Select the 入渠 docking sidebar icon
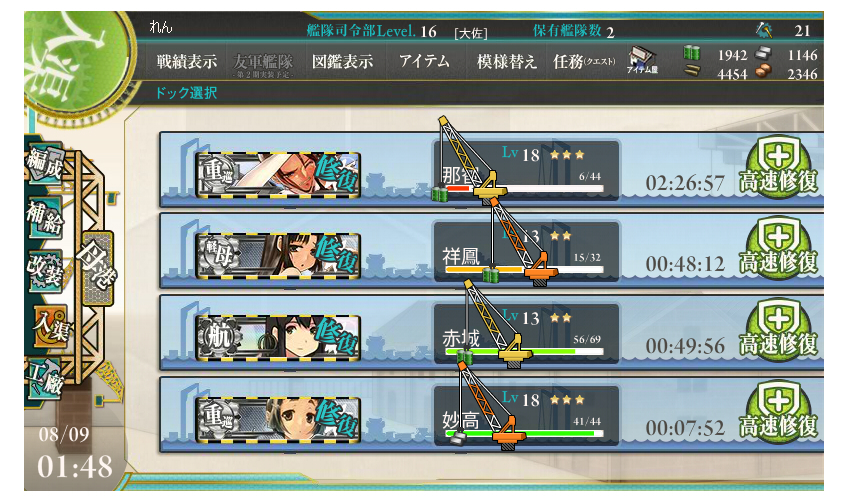This screenshot has height=498, width=846. 51,326
